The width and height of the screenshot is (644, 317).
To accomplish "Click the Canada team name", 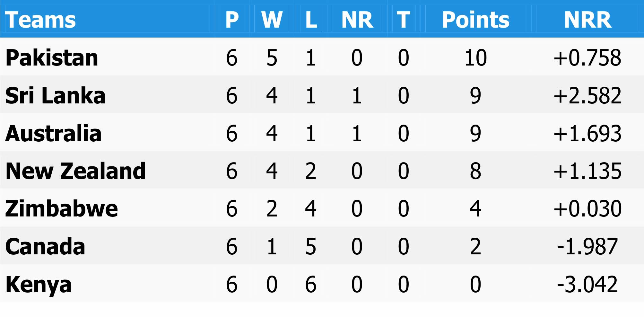I will 45,247.
